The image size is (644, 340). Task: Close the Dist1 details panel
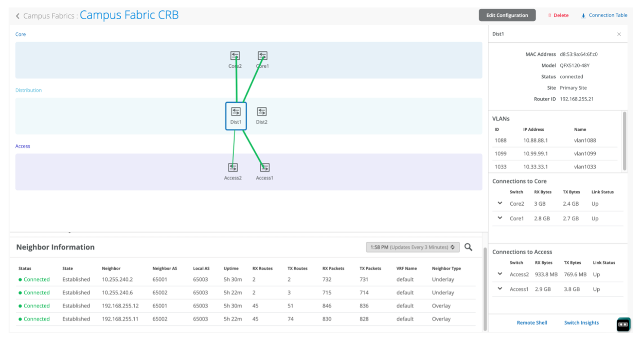coord(619,34)
